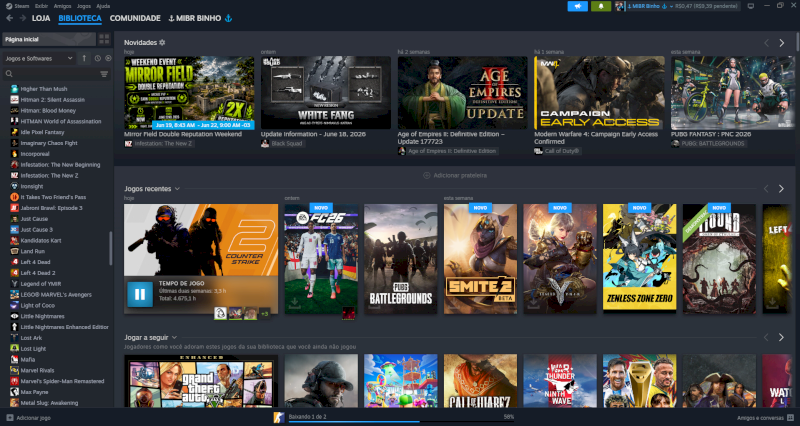Open the PUBG Battlegrounds cover in Jogos recentes
The width and height of the screenshot is (800, 426).
point(401,259)
